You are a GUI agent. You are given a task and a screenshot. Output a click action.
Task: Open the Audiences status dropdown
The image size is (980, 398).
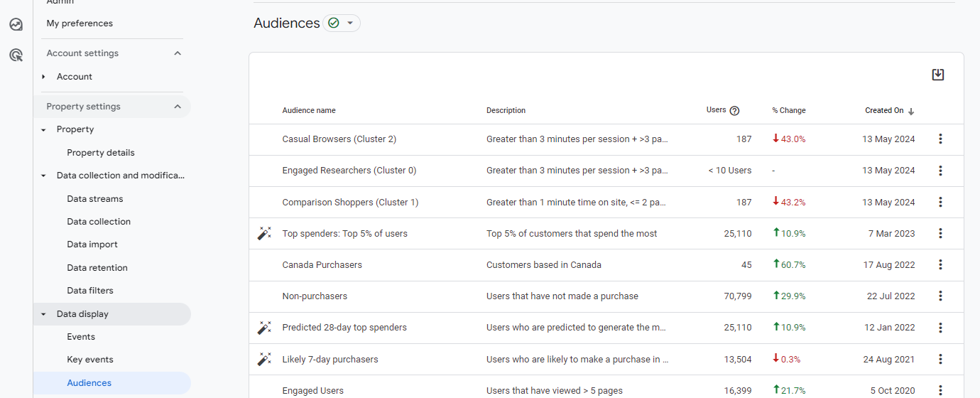point(342,23)
